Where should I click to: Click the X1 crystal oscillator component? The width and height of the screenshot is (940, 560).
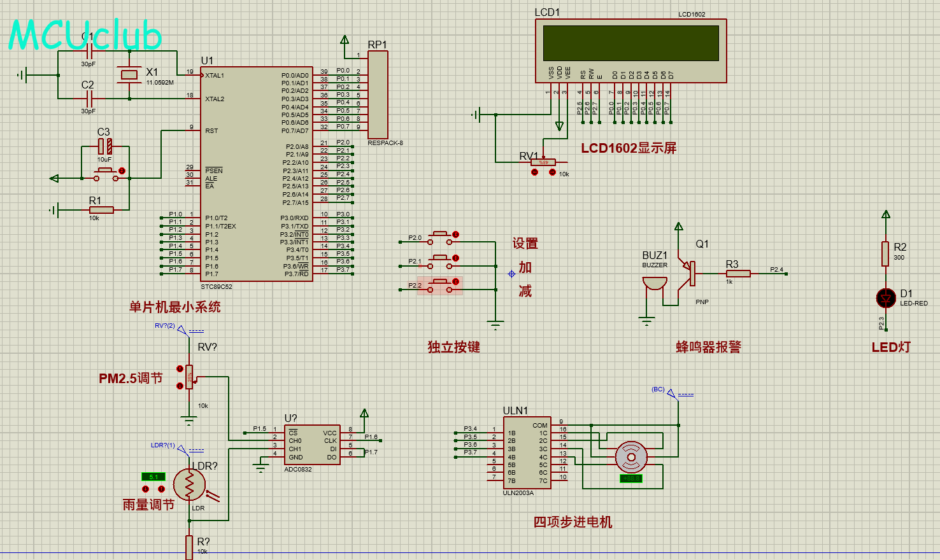(x=129, y=75)
